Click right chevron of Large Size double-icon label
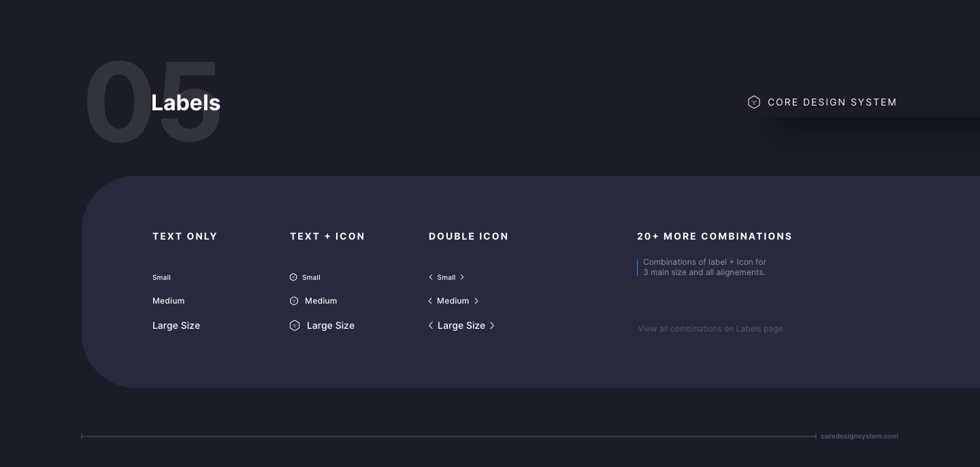This screenshot has width=980, height=467. click(492, 325)
